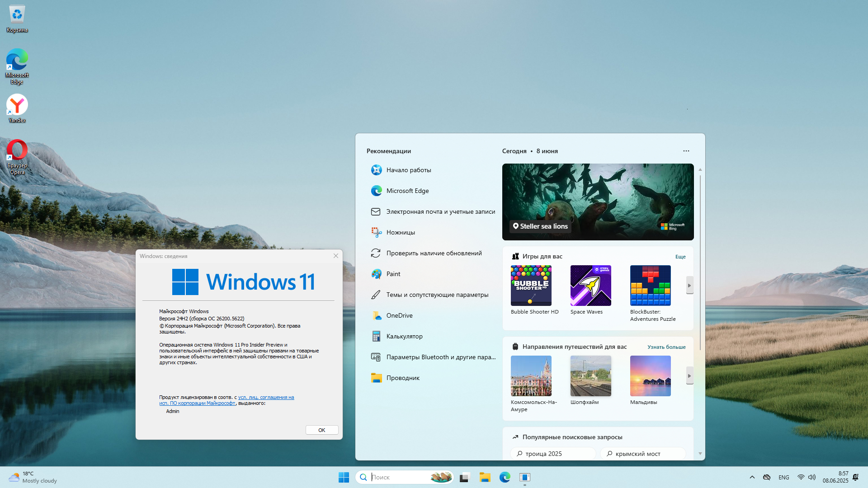
Task: Open the three-dot options menu in the search panel
Action: pyautogui.click(x=686, y=151)
